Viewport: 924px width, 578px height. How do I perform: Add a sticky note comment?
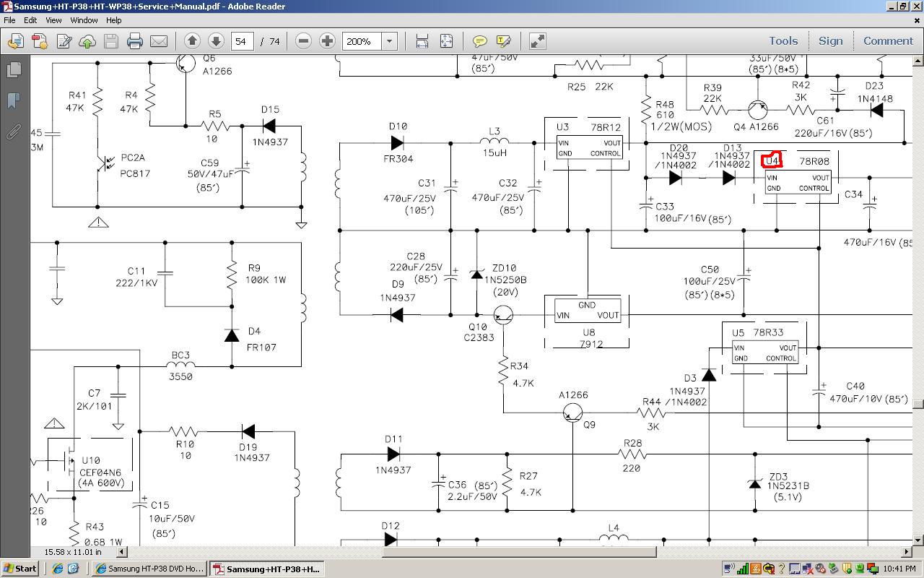pos(479,41)
